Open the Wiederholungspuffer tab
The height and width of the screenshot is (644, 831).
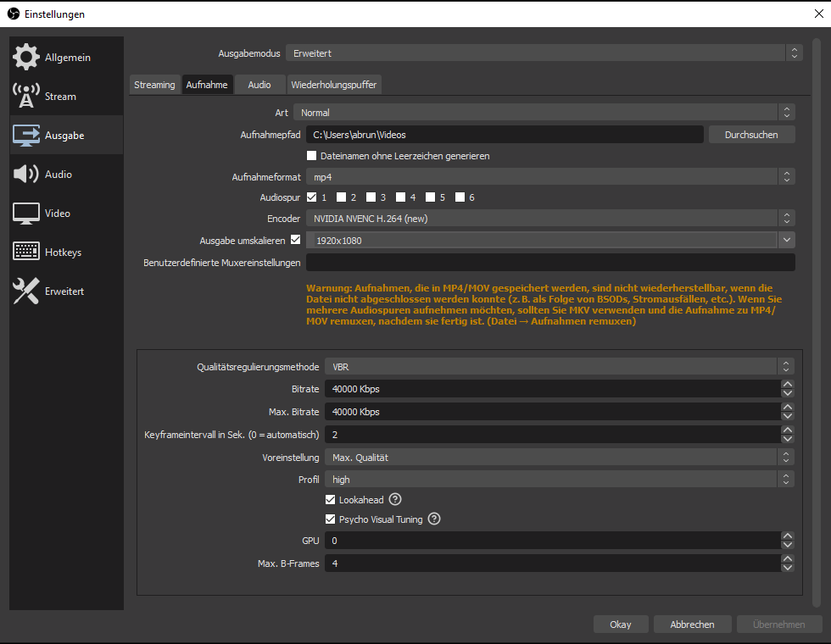pos(334,85)
